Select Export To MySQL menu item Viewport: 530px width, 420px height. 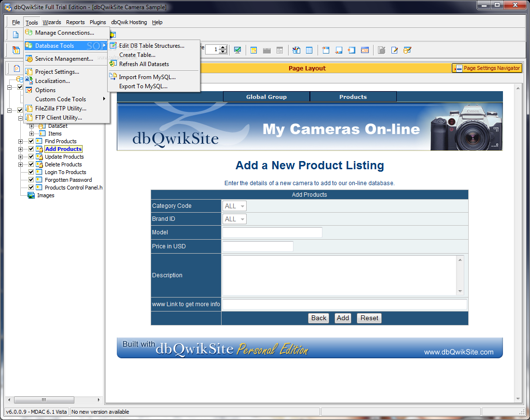(154, 86)
